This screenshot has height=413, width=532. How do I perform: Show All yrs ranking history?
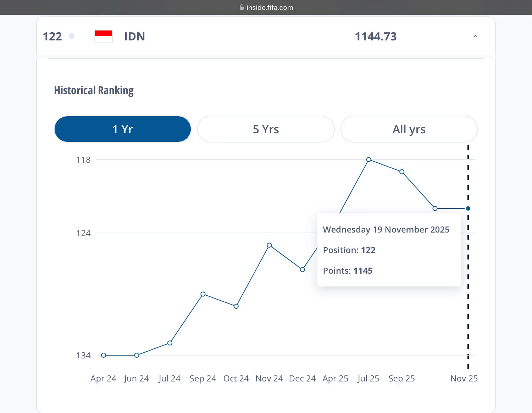(409, 129)
